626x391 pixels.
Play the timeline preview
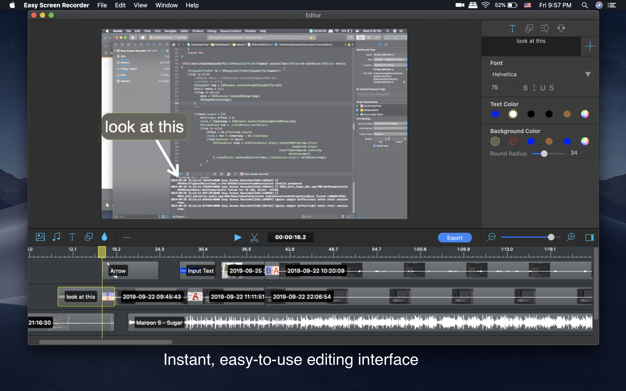[x=238, y=237]
